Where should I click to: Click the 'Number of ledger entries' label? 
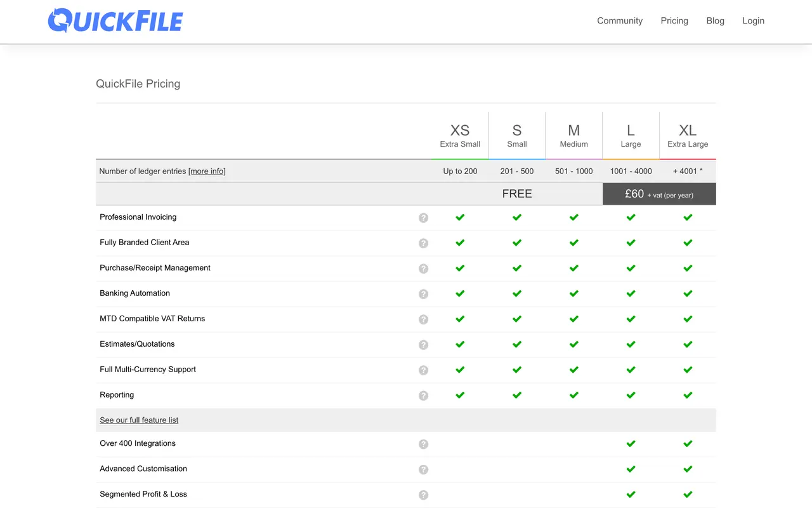point(143,171)
